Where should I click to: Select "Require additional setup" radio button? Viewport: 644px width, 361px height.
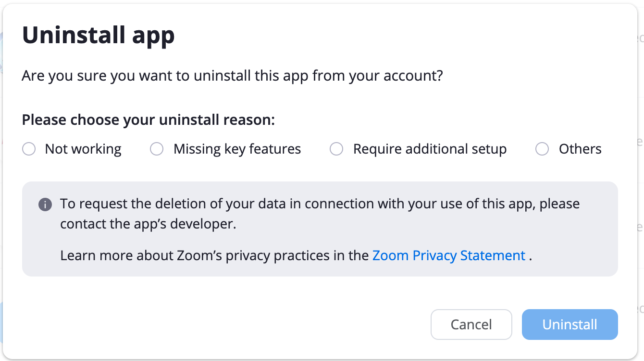coord(336,149)
